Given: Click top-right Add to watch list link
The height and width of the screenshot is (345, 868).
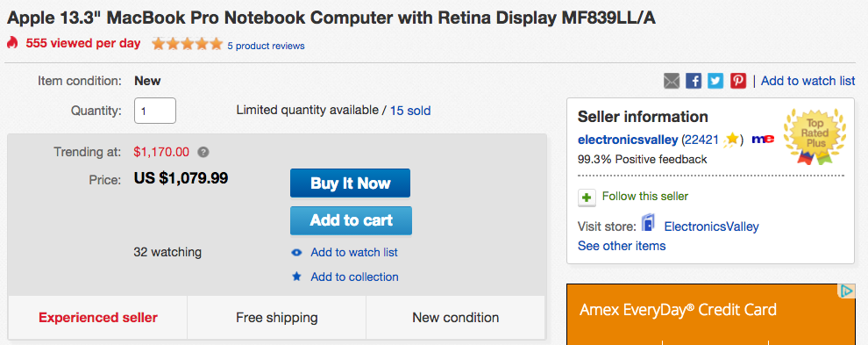Looking at the screenshot, I should pyautogui.click(x=808, y=81).
